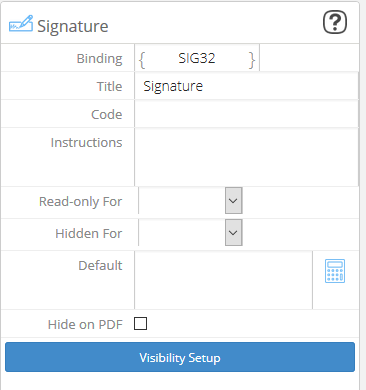Click the Signature panel heading text
This screenshot has height=390, width=366.
tap(73, 26)
